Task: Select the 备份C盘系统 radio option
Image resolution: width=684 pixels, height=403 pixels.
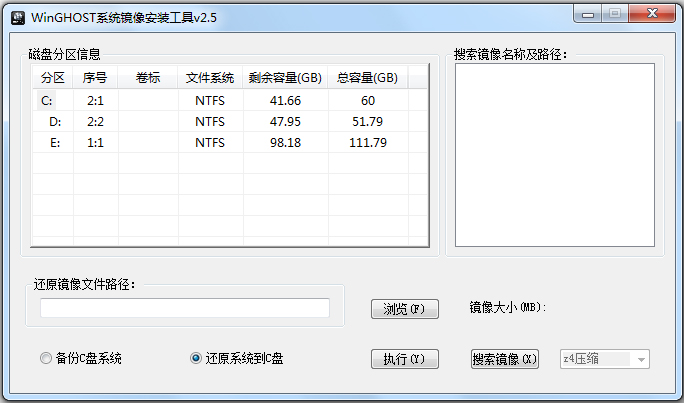Action: tap(81, 358)
